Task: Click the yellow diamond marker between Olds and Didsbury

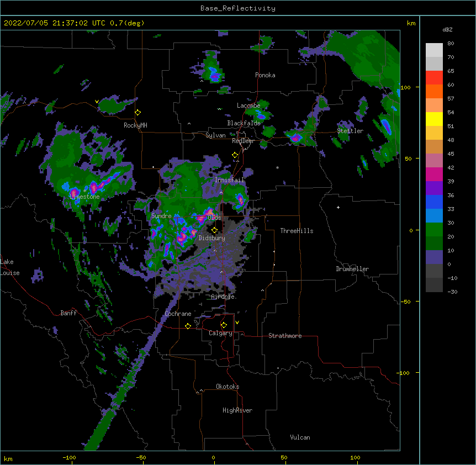Action: click(214, 230)
